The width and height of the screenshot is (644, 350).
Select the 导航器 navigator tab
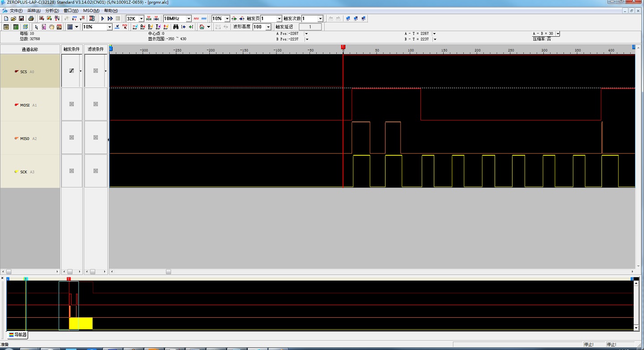coord(18,334)
